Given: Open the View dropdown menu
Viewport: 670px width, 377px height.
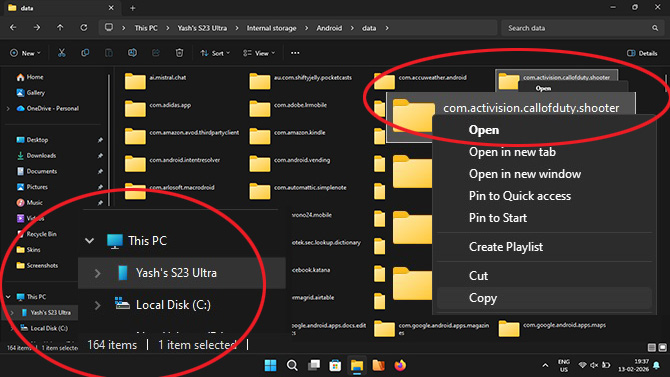Looking at the screenshot, I should tap(259, 53).
